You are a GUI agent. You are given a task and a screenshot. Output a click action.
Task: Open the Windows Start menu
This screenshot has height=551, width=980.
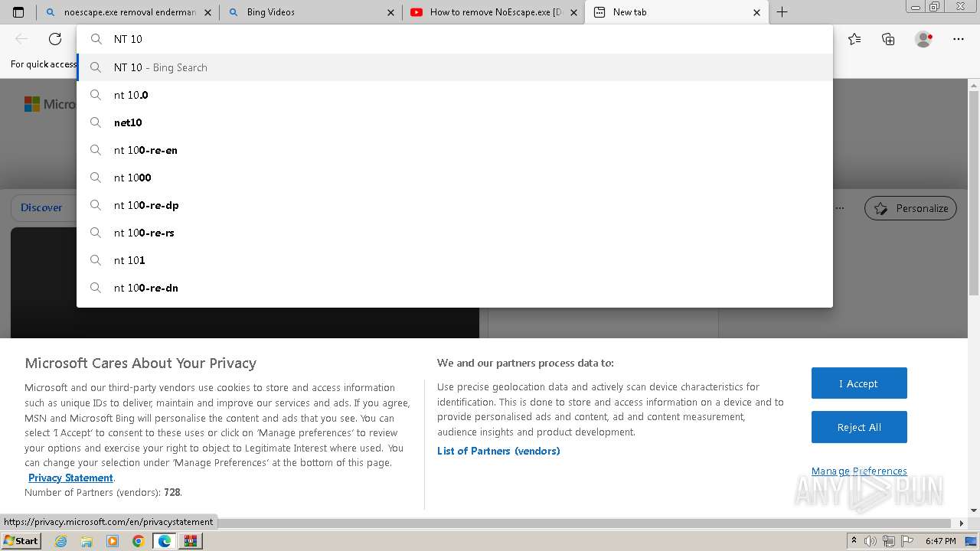(21, 540)
